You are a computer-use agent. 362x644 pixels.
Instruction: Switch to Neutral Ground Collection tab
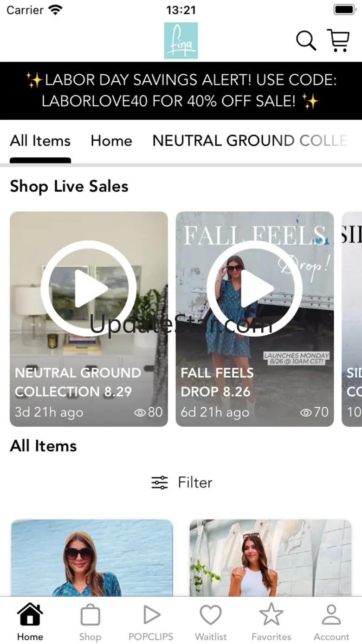(251, 141)
